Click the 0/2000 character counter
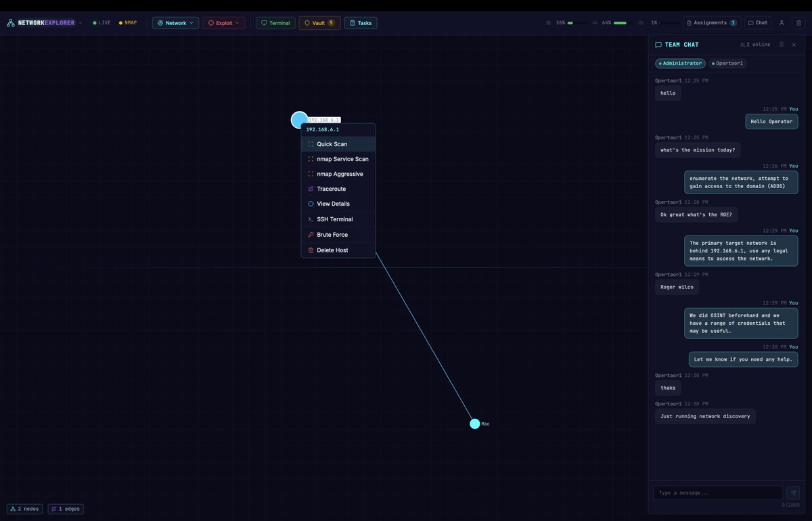Image resolution: width=812 pixels, height=521 pixels. (x=791, y=505)
